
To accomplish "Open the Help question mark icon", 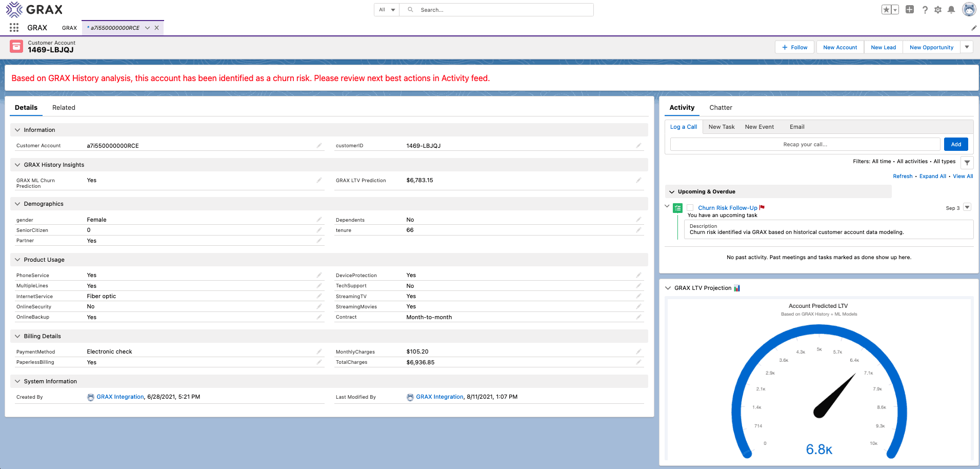I will pos(925,10).
